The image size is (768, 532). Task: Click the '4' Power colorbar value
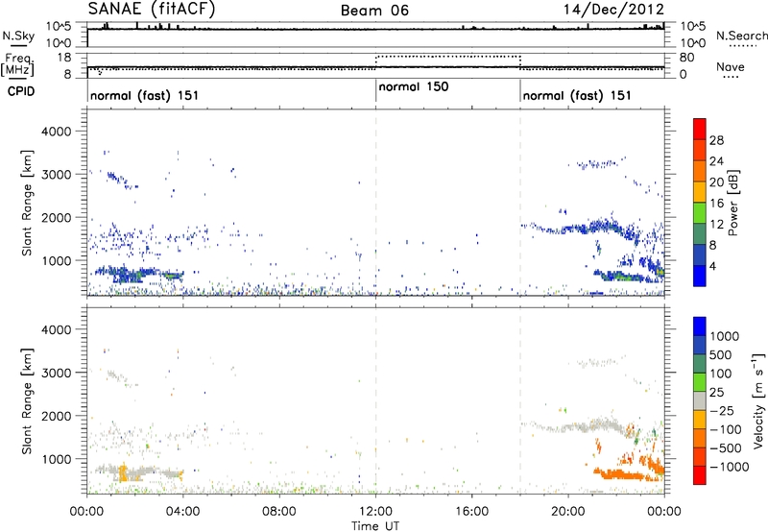[x=712, y=266]
